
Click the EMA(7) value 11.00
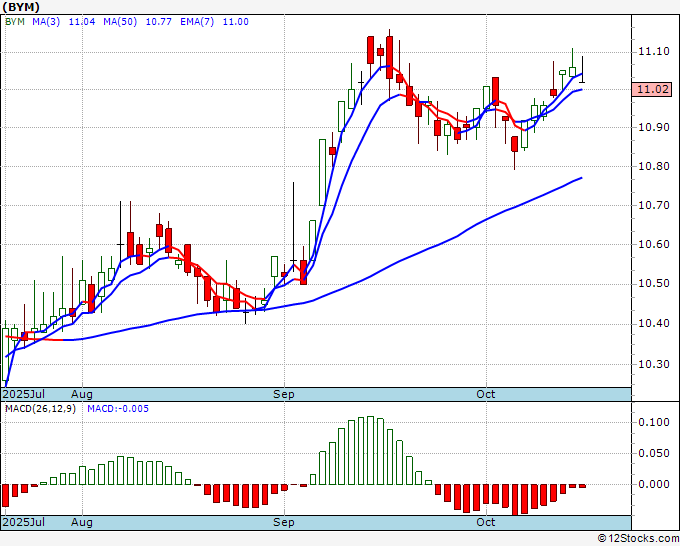[235, 22]
